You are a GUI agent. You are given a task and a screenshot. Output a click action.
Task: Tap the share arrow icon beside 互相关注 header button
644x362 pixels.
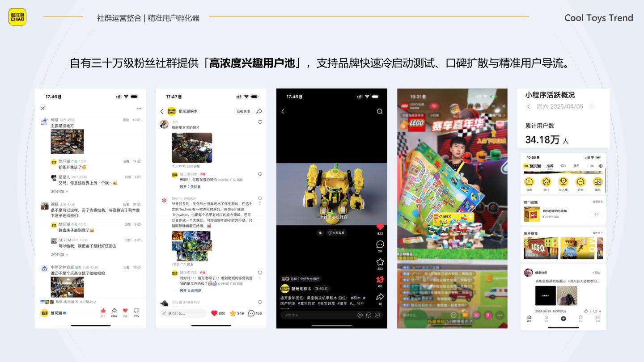(x=259, y=111)
